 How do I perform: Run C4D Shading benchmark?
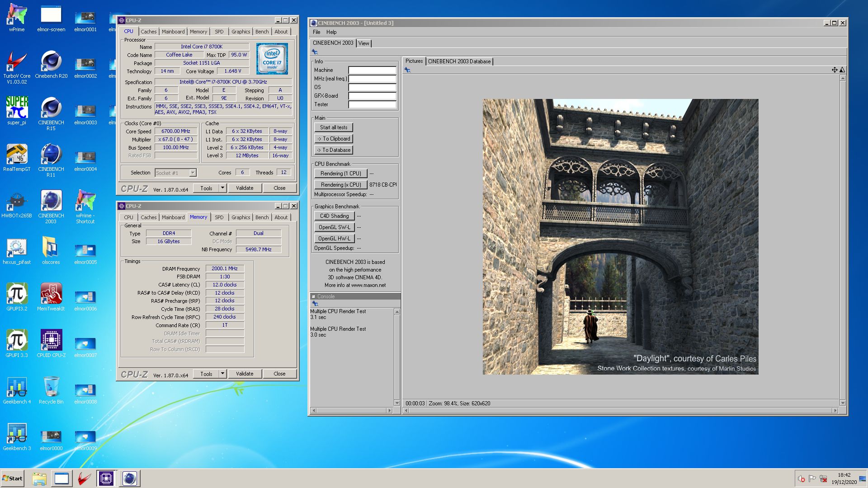pyautogui.click(x=334, y=216)
